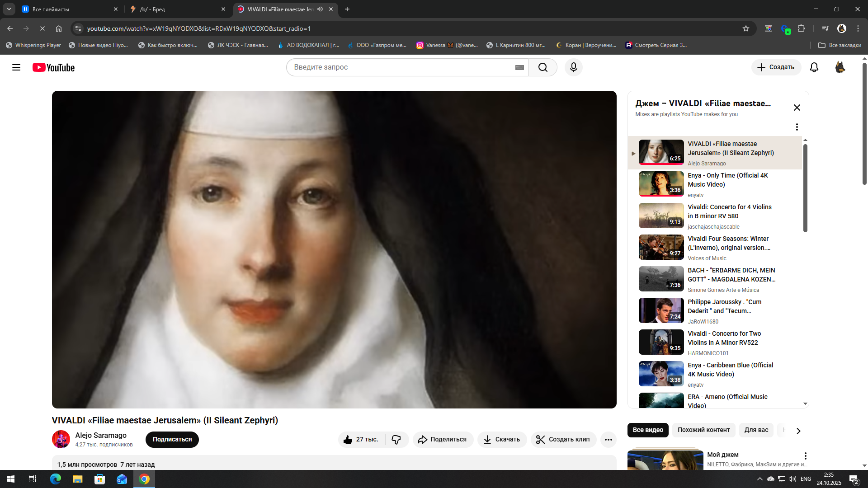Open more actions ellipsis below video
Viewport: 868px width, 488px height.
click(608, 440)
